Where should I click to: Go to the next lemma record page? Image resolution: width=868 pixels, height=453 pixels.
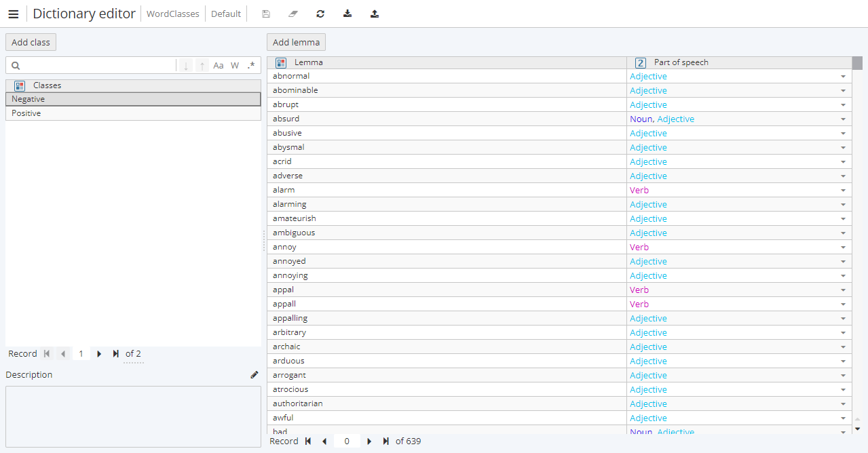tap(369, 441)
